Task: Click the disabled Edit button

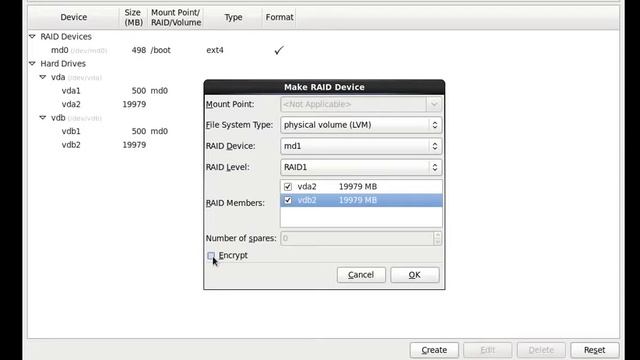Action: 488,350
